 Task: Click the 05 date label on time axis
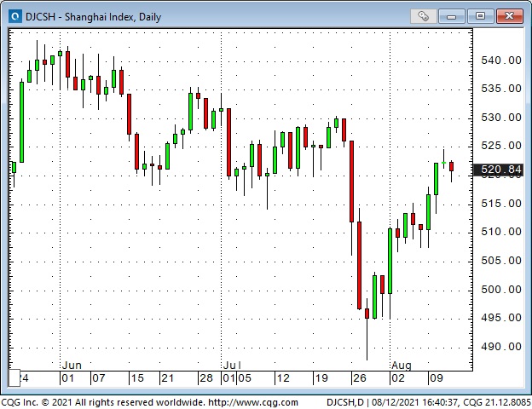[x=245, y=378]
